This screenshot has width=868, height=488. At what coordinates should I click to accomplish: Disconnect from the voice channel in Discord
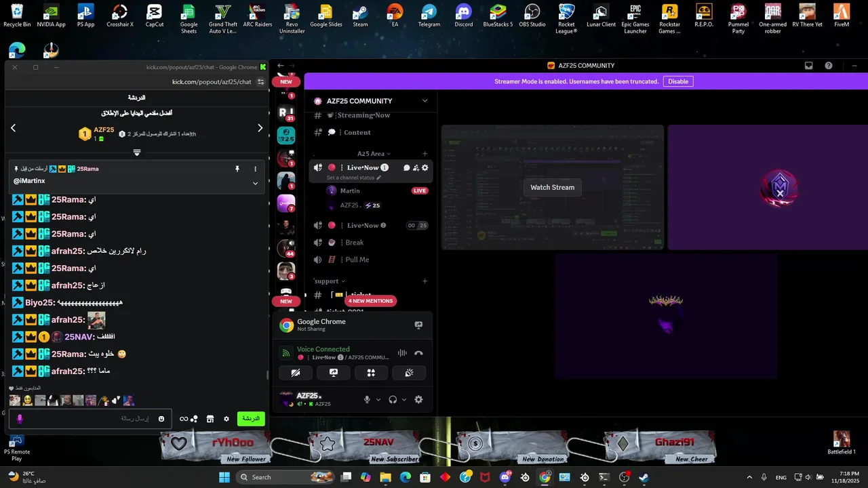tap(418, 353)
